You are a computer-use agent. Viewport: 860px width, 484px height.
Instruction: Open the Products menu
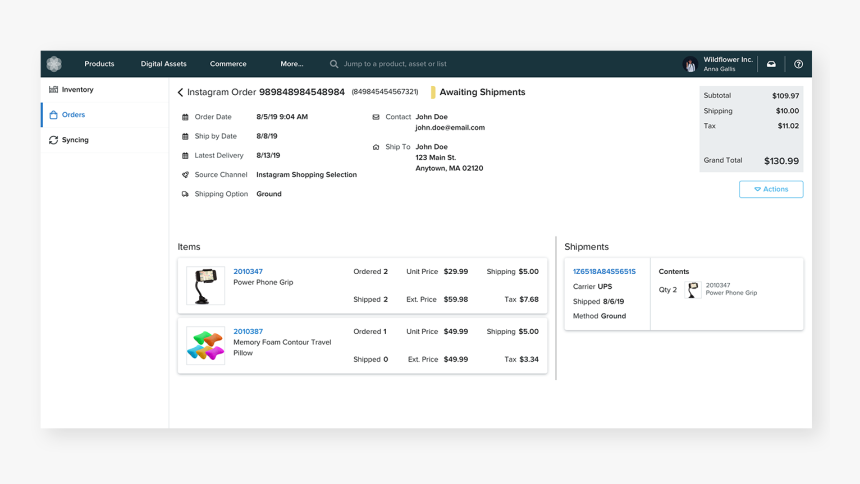(x=99, y=64)
